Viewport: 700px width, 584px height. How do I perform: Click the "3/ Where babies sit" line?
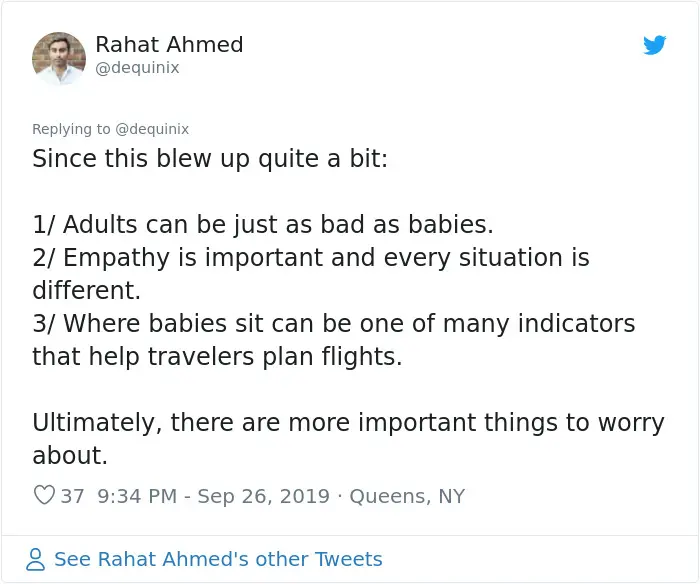pos(333,324)
